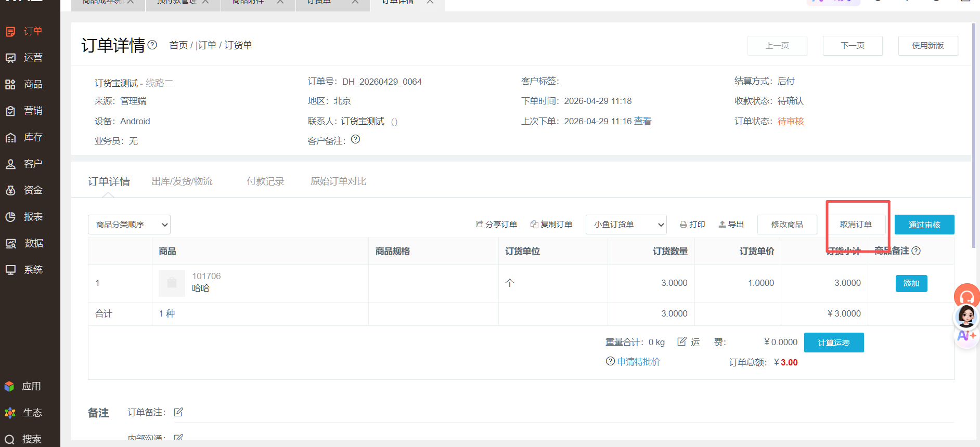Click 分享订单 to share the order
This screenshot has width=980, height=447.
tap(496, 225)
